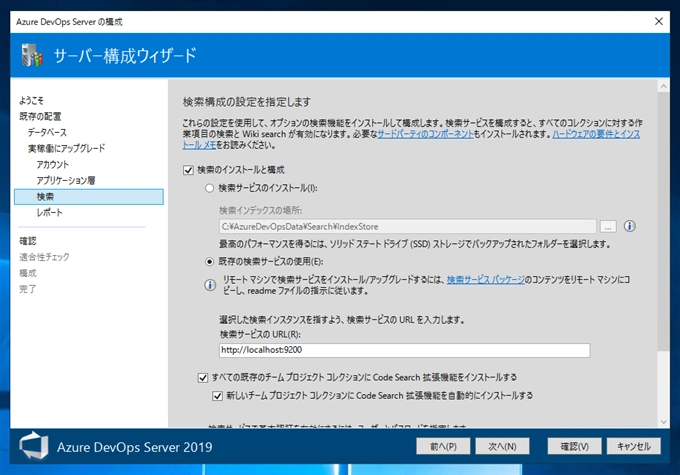Select the 既存の検索サービスの使用 radio button
680x475 pixels.
point(209,262)
